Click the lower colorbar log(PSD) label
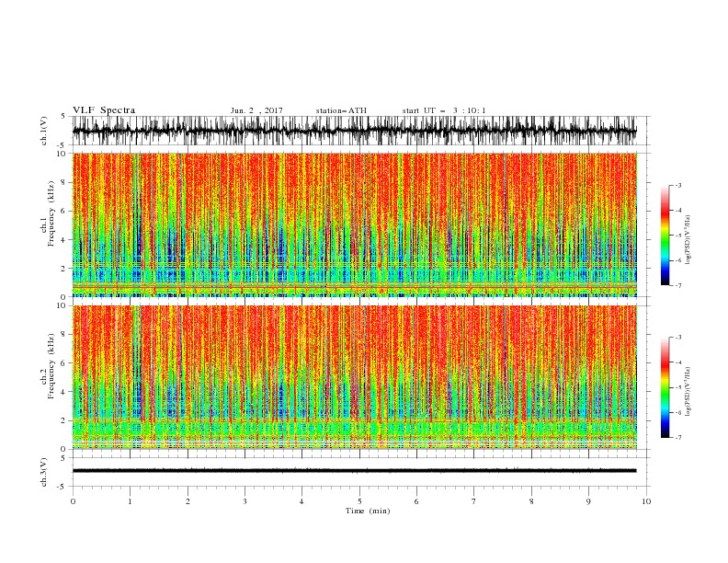 [688, 392]
